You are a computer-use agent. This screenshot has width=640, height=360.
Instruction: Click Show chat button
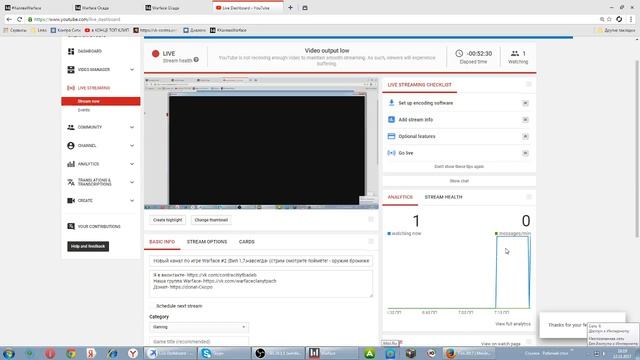coord(459,181)
